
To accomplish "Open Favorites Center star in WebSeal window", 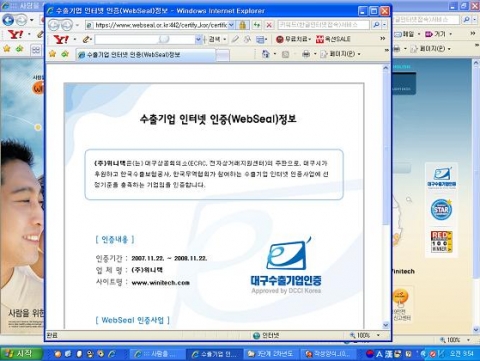I will (x=52, y=54).
